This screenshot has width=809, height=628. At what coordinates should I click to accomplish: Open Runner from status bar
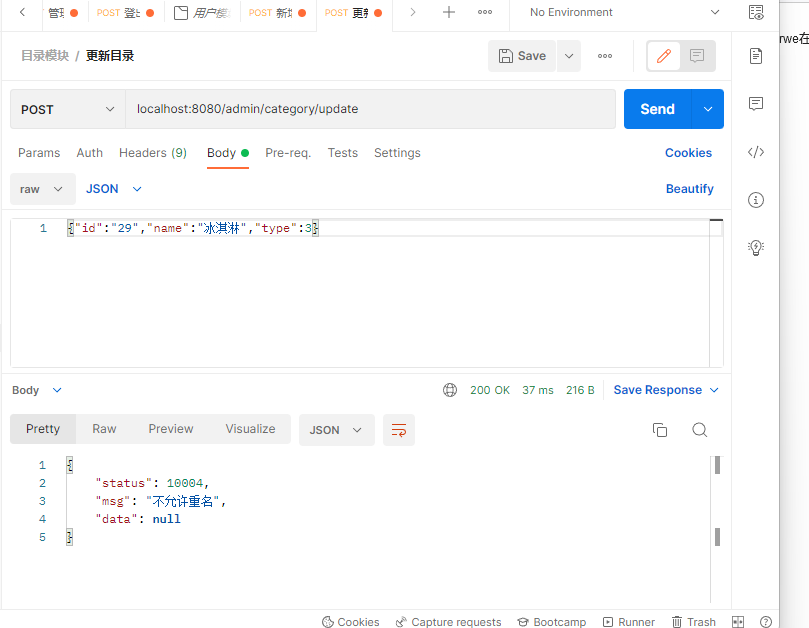[x=629, y=622]
